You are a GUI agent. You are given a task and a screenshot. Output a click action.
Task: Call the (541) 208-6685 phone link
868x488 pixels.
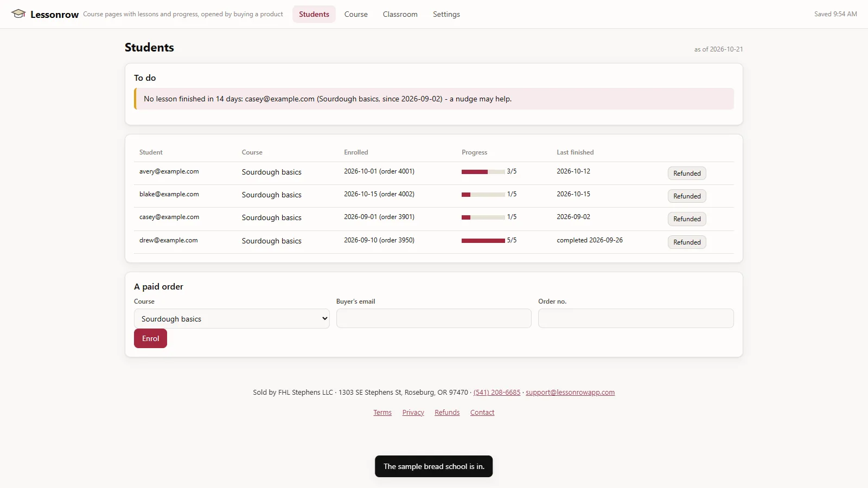tap(497, 393)
